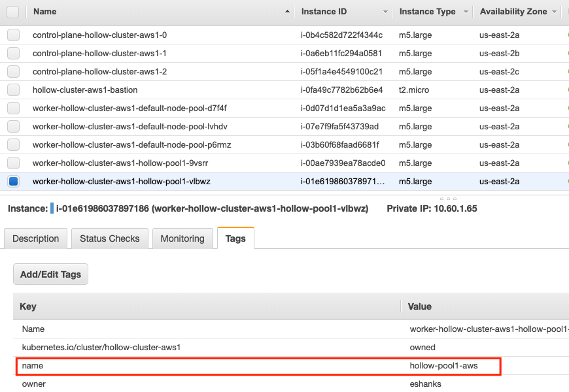Go to the Monitoring tab

pyautogui.click(x=182, y=238)
